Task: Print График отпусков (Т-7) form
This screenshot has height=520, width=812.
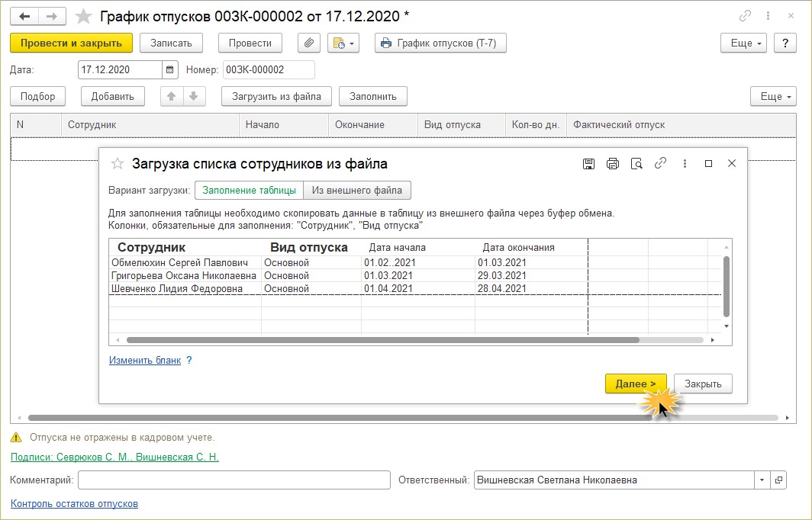Action: click(440, 43)
